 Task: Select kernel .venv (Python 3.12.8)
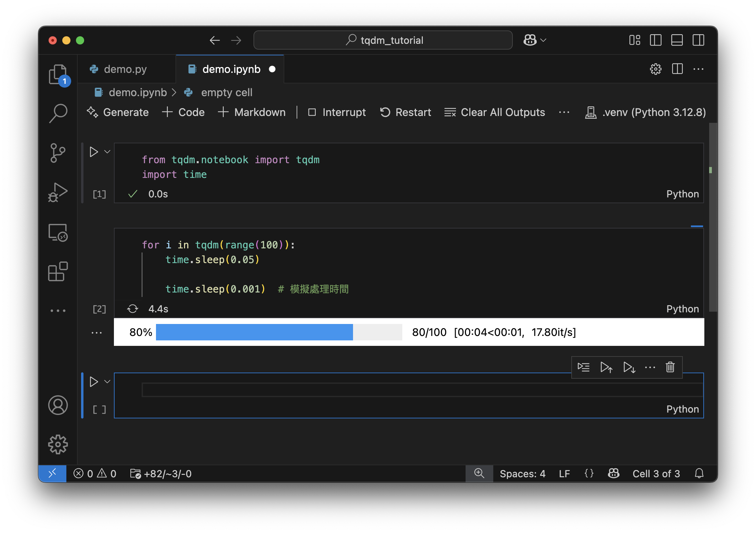646,112
